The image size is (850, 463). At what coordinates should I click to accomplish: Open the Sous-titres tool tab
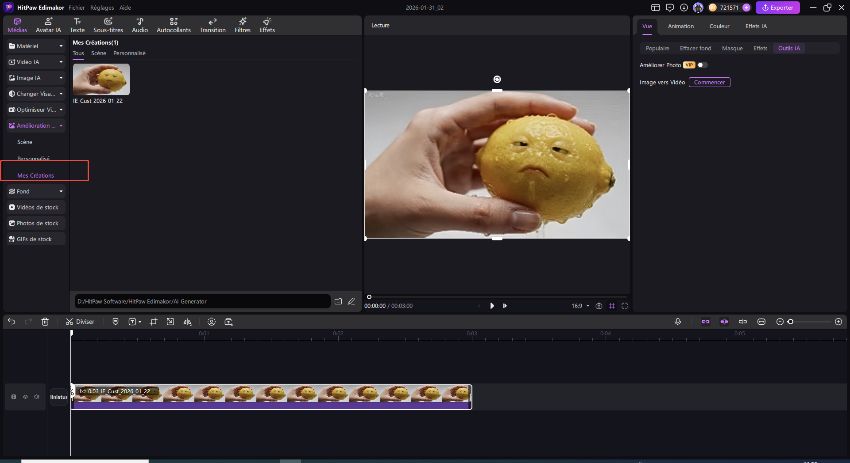(108, 25)
